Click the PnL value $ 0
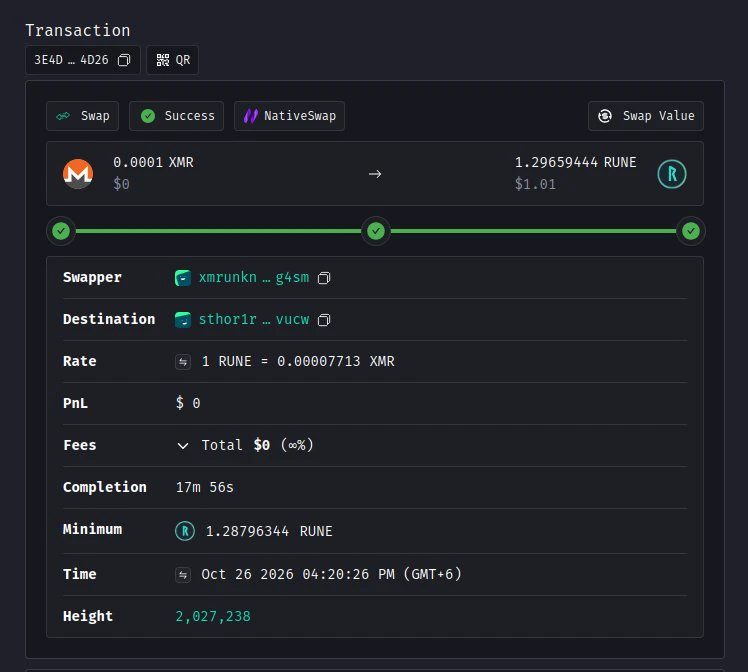The height and width of the screenshot is (672, 748). pyautogui.click(x=188, y=403)
